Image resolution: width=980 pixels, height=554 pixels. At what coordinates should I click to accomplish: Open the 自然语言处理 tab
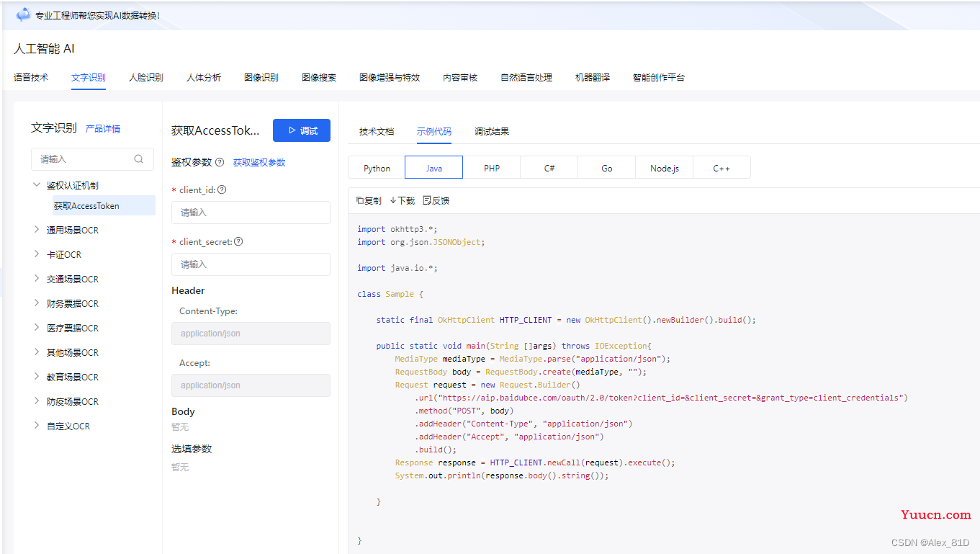click(x=526, y=77)
